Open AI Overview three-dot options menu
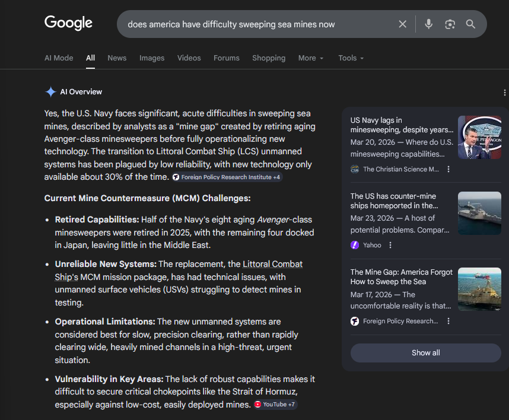 tap(504, 93)
